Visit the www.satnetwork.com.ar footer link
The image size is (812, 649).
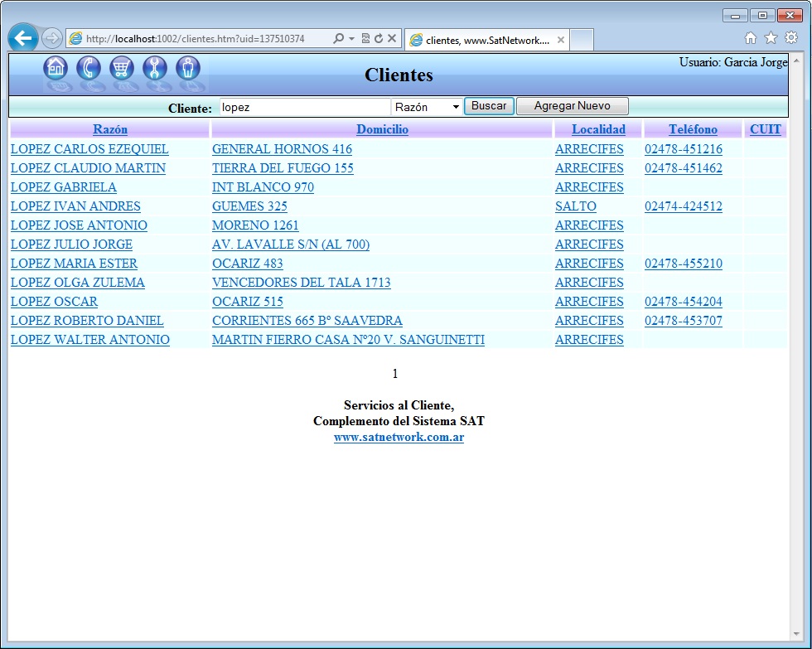click(x=399, y=438)
